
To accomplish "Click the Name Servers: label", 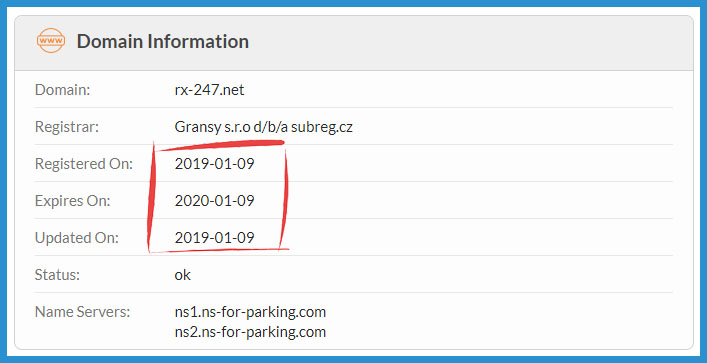I will (82, 312).
